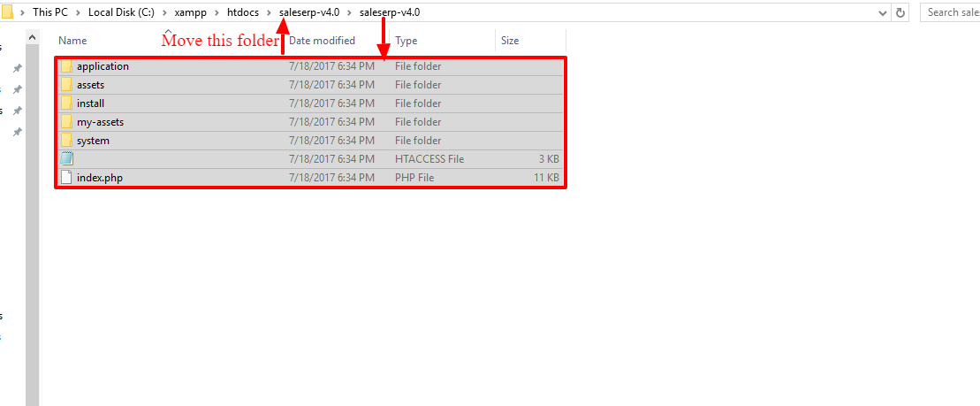Click the refresh button beside address bar
The image size is (980, 406).
tap(900, 12)
